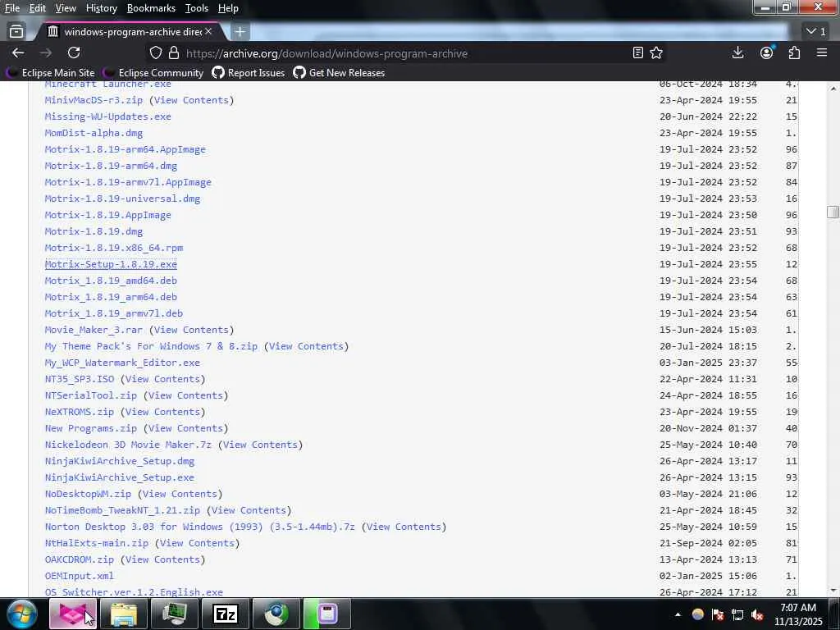Viewport: 840px width, 630px height.
Task: Open the pink app in taskbar
Action: pyautogui.click(x=72, y=614)
